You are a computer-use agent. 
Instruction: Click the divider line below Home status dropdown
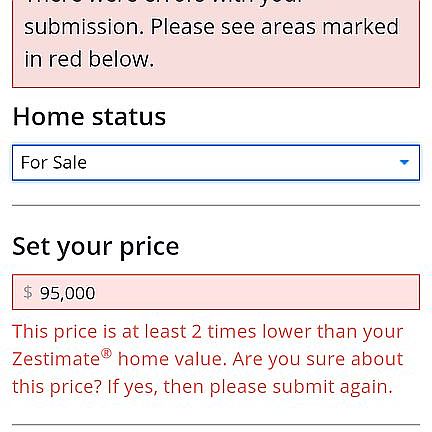216,205
